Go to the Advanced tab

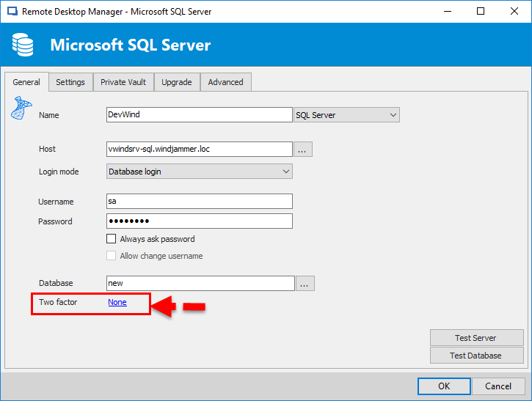point(225,82)
